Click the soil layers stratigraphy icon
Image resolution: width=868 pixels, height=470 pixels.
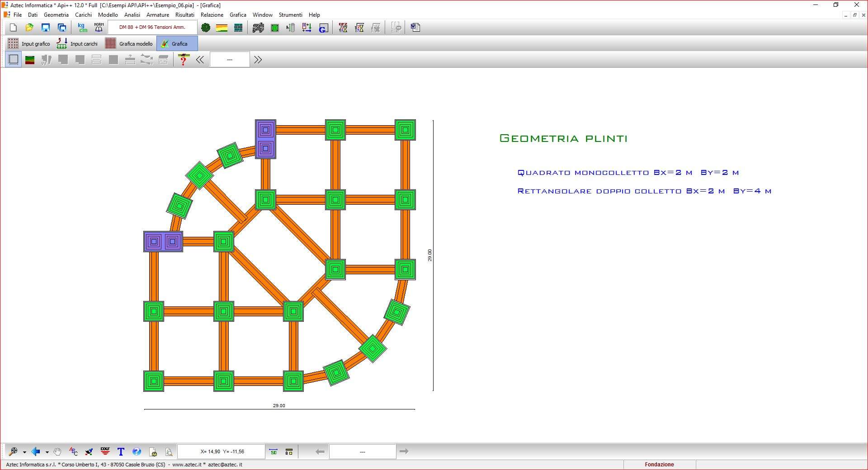click(x=222, y=28)
